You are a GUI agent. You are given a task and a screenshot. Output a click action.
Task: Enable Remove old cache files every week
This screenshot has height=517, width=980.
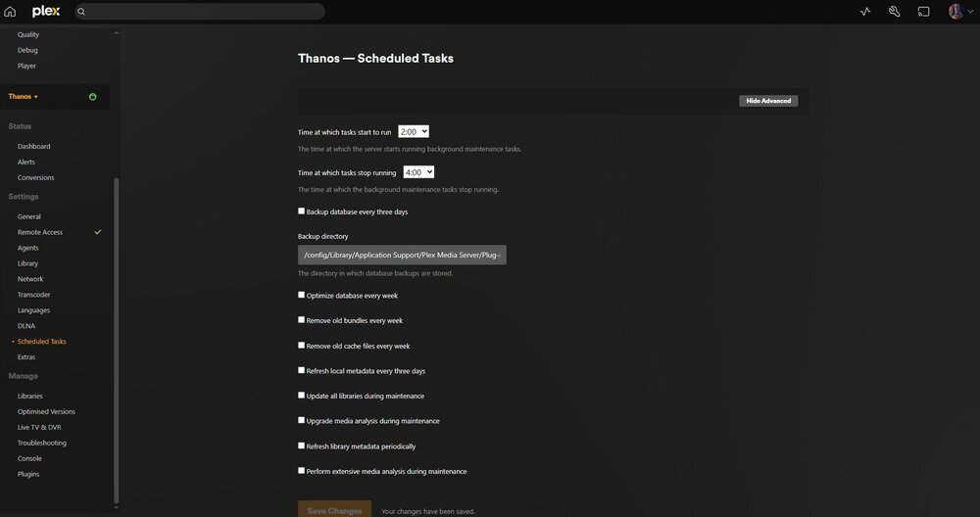301,346
